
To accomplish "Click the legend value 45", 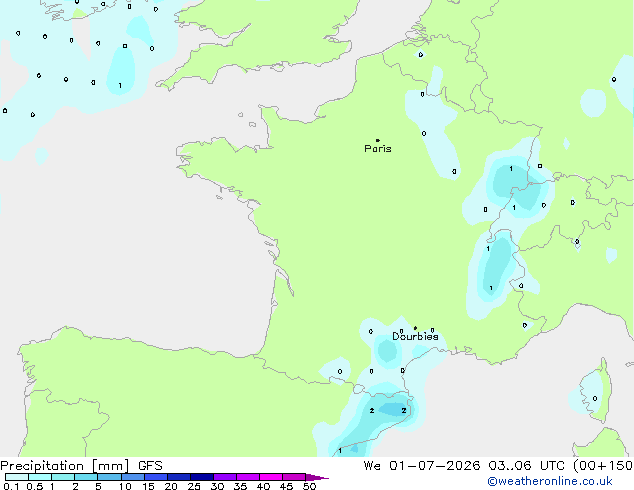I will tap(286, 486).
